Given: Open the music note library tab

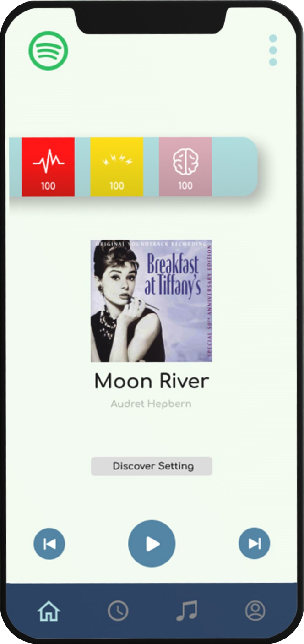Looking at the screenshot, I should (x=187, y=611).
